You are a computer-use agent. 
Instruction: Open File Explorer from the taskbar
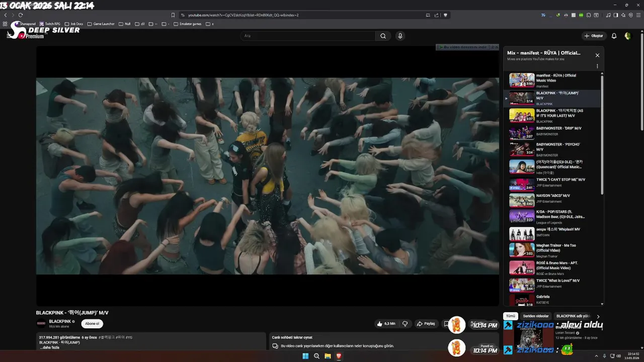coord(328,356)
